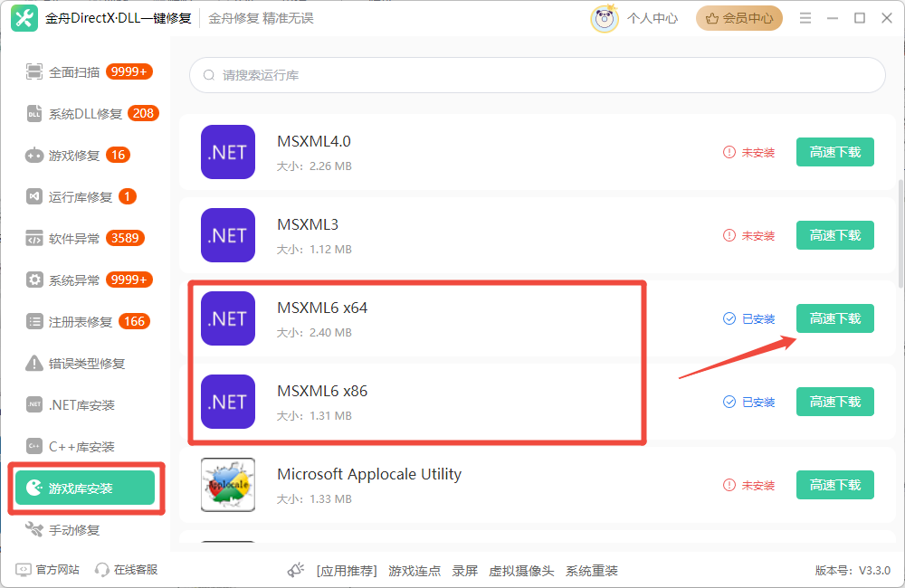Click the 系统异常 gear icon
This screenshot has width=905, height=588.
(x=34, y=280)
